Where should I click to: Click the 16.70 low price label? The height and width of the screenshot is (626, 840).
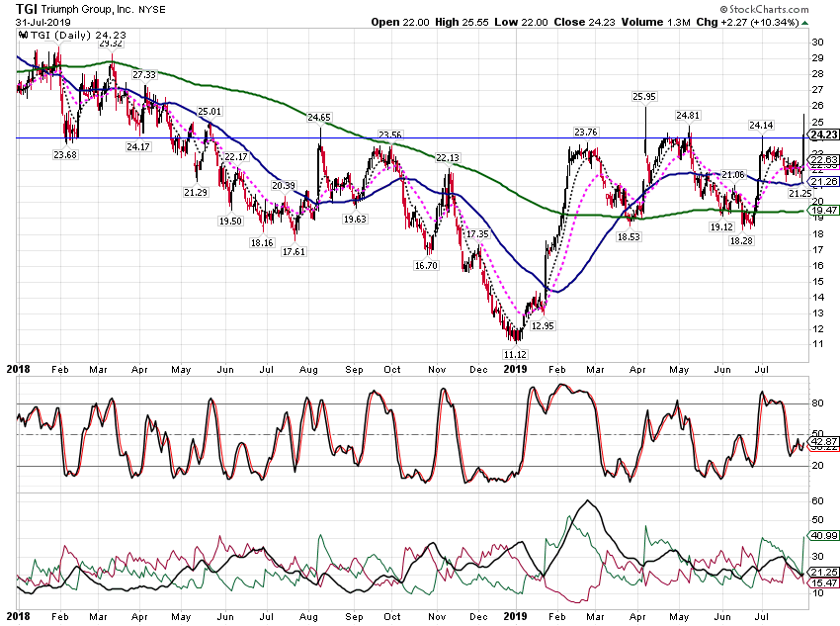426,265
